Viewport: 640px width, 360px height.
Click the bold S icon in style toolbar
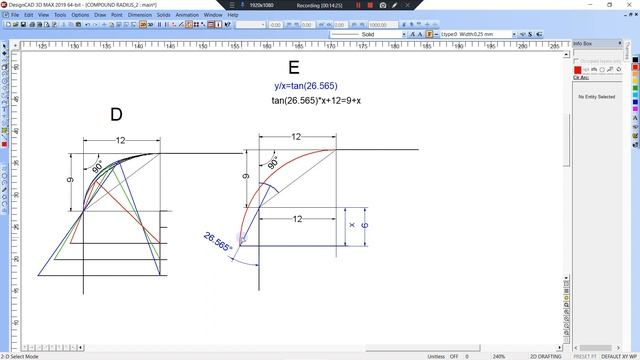tap(530, 34)
